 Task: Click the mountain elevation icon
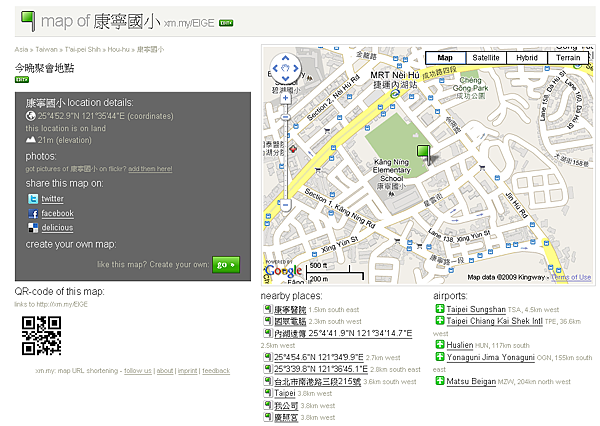coord(31,140)
